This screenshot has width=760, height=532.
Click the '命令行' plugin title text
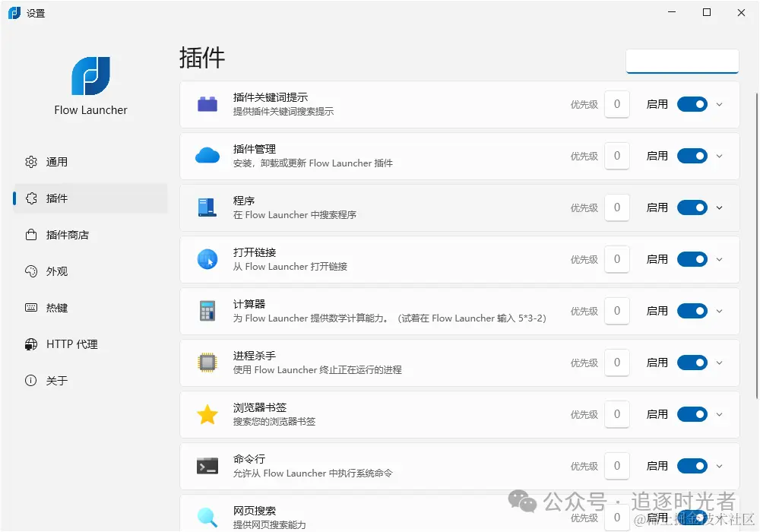(x=249, y=459)
